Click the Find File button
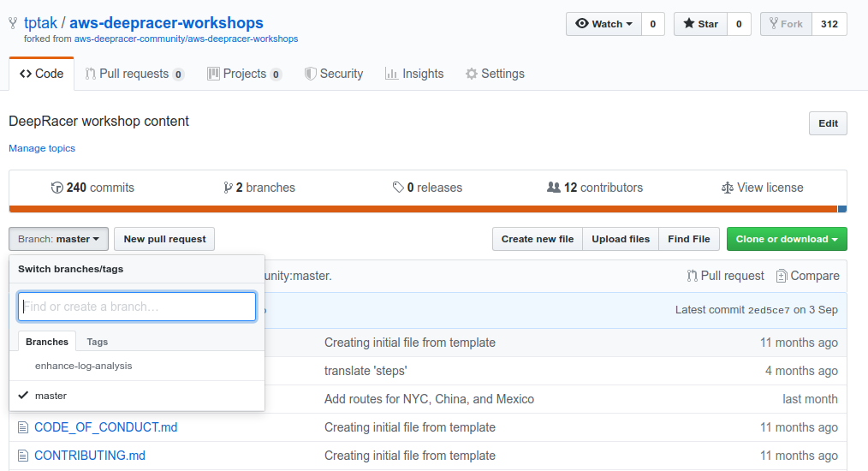The height and width of the screenshot is (471, 868). point(688,239)
